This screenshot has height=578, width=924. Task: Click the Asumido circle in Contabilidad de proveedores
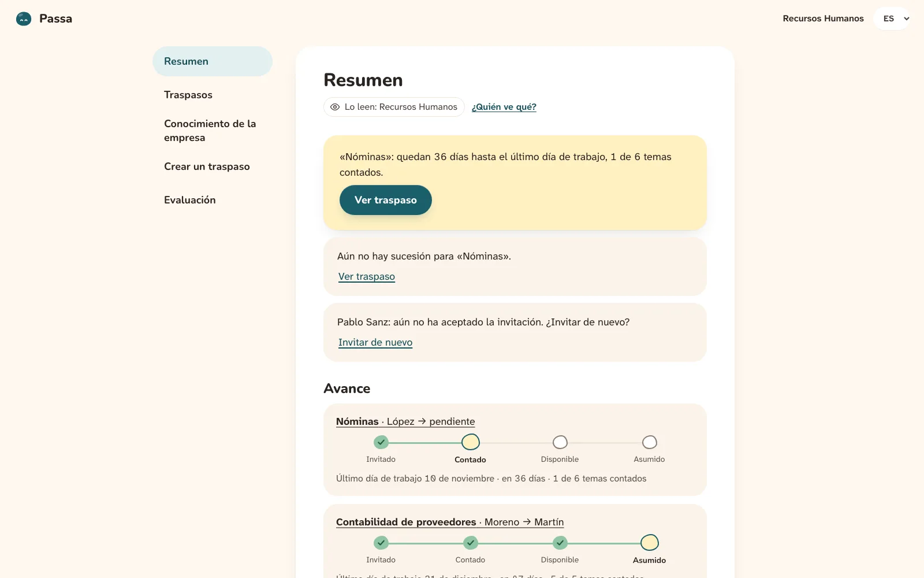(x=650, y=543)
